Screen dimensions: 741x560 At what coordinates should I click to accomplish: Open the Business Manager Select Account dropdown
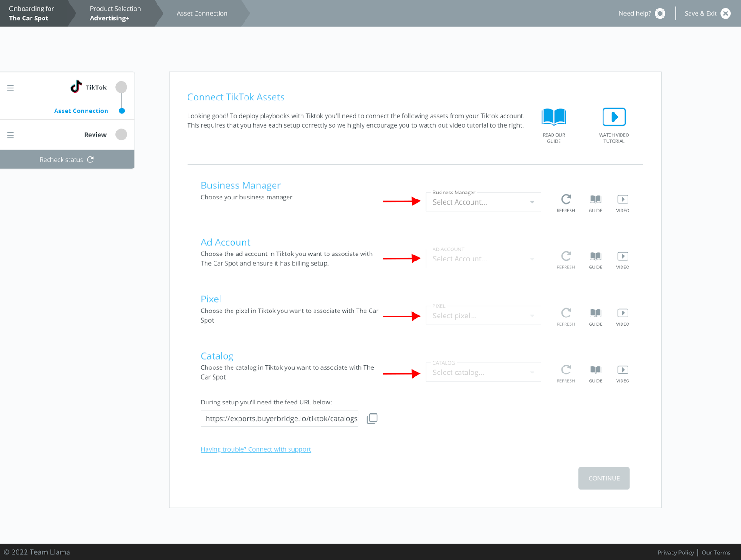tap(484, 202)
